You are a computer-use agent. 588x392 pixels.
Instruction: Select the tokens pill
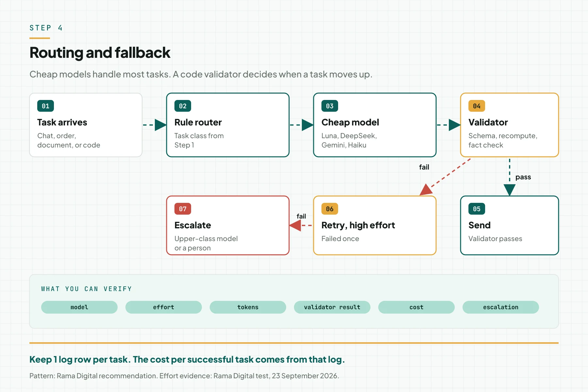point(248,307)
